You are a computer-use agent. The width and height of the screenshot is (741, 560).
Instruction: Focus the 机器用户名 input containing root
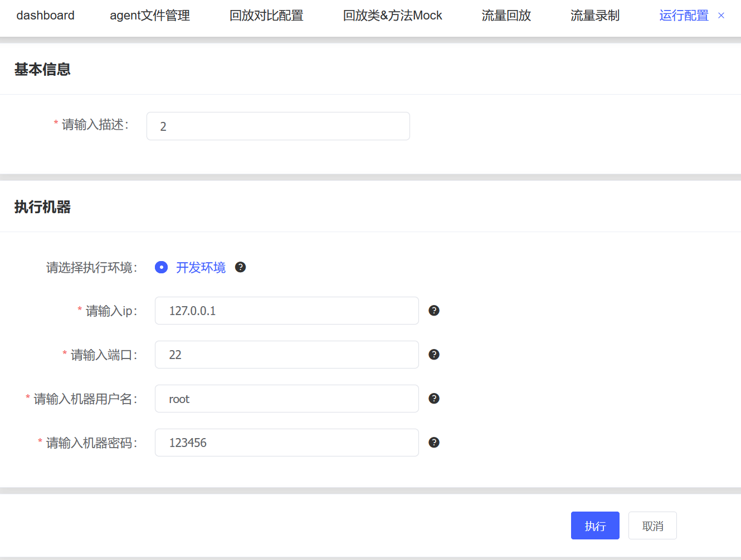point(286,399)
